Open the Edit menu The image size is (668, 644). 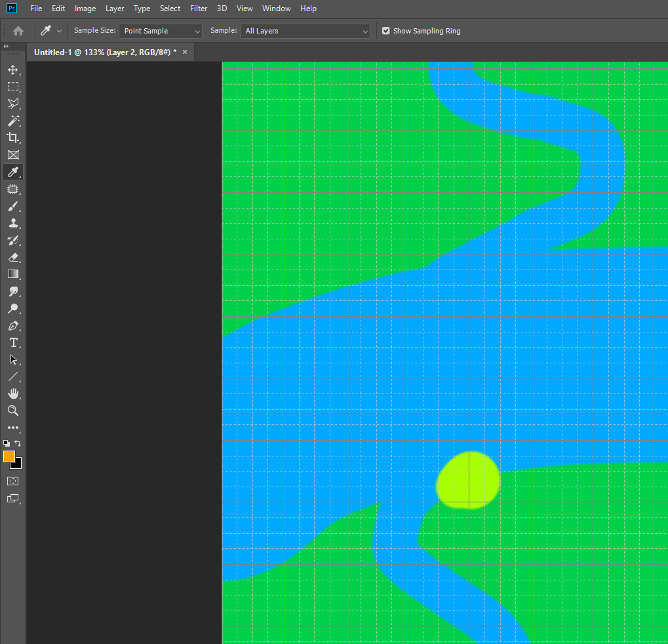[58, 9]
